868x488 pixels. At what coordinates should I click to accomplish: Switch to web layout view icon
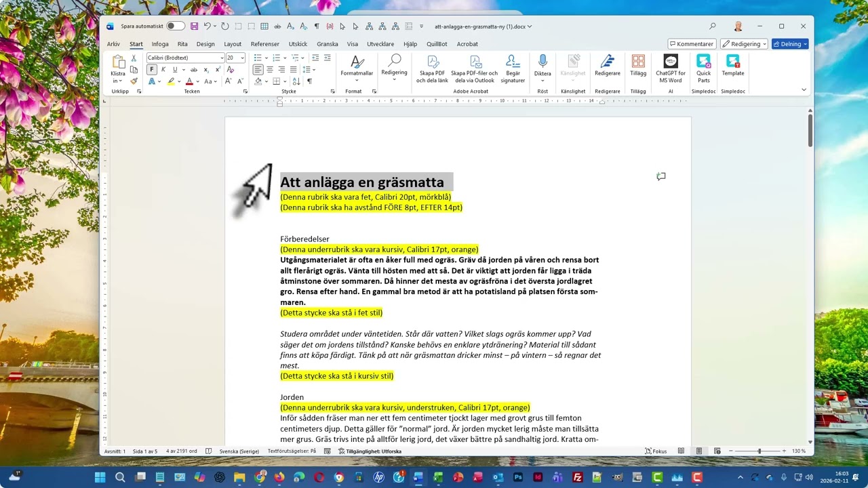tap(716, 451)
